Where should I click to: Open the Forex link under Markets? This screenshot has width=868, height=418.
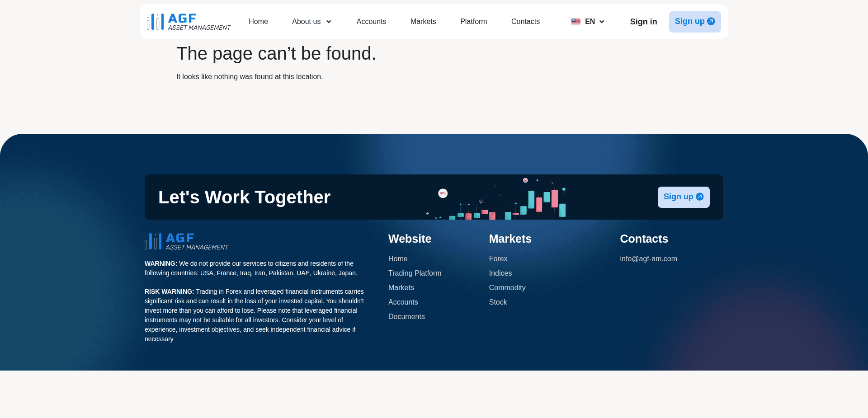[x=498, y=258]
